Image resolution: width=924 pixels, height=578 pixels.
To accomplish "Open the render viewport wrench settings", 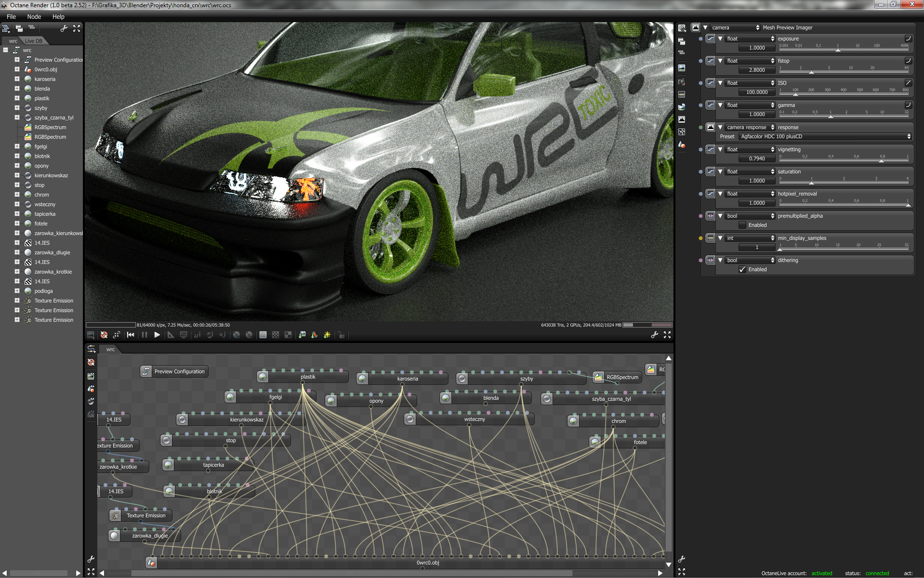I will point(654,335).
